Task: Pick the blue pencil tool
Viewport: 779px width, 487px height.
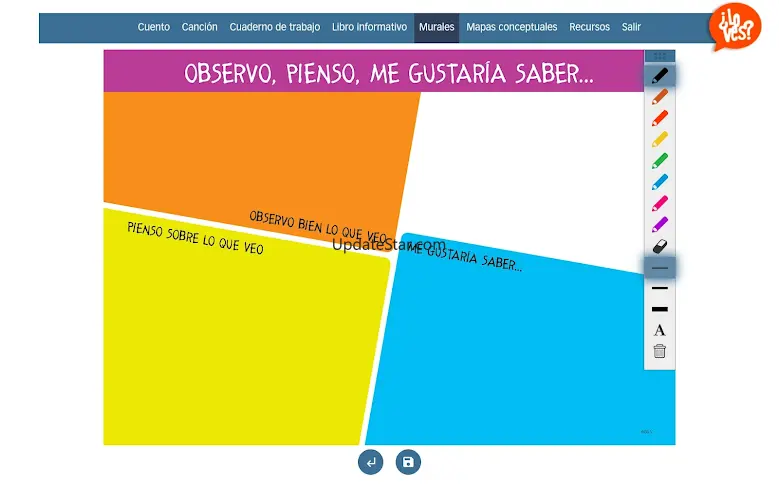Action: 659,182
